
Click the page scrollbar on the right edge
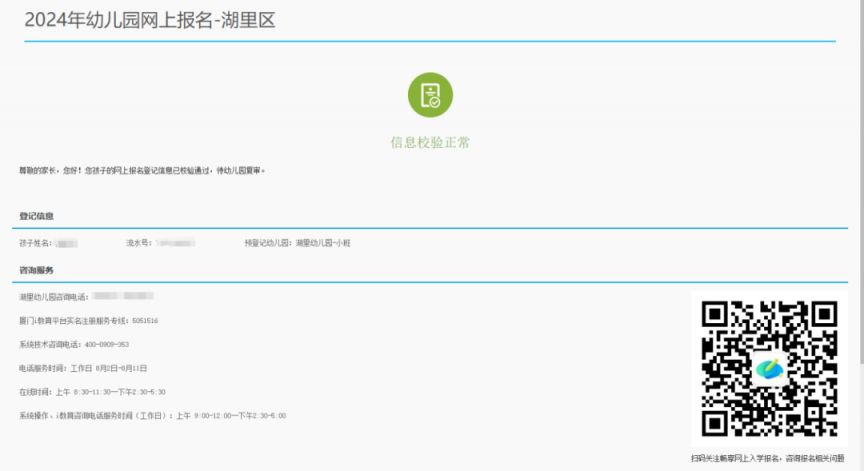point(861,182)
